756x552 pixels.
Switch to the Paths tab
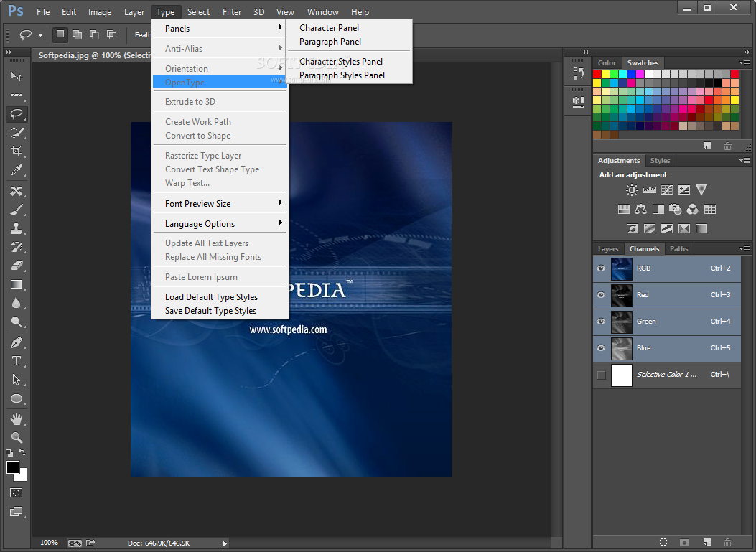tap(679, 249)
